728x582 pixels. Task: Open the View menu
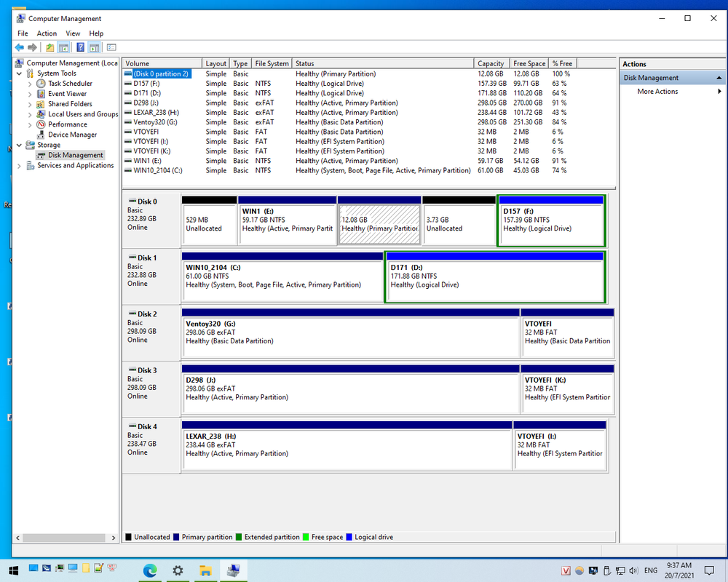click(73, 33)
